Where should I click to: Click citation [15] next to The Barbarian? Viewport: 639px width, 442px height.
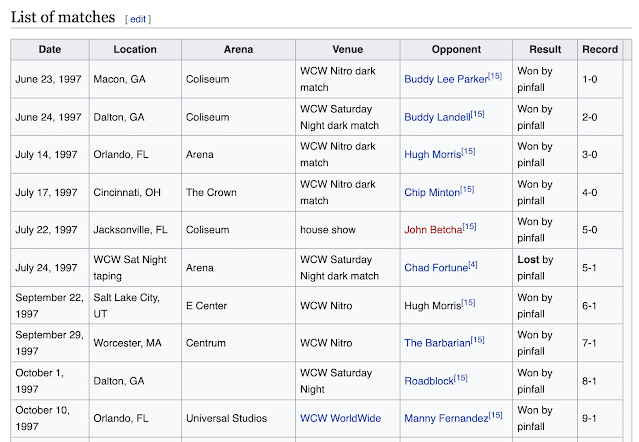coord(477,340)
